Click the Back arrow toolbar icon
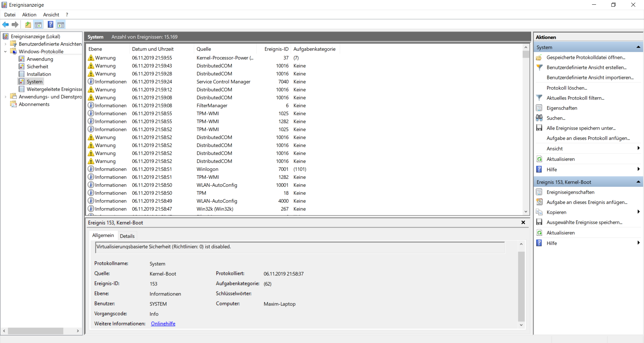644x343 pixels. point(6,24)
